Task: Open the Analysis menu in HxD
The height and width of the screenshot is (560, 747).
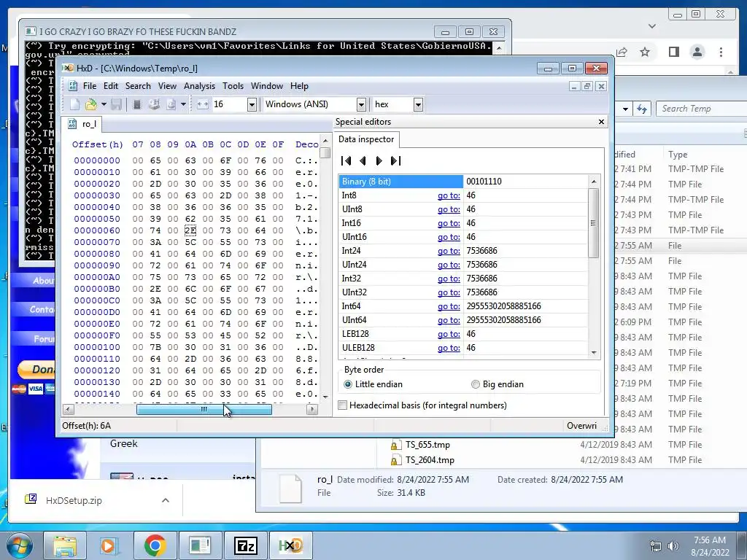Action: point(199,86)
